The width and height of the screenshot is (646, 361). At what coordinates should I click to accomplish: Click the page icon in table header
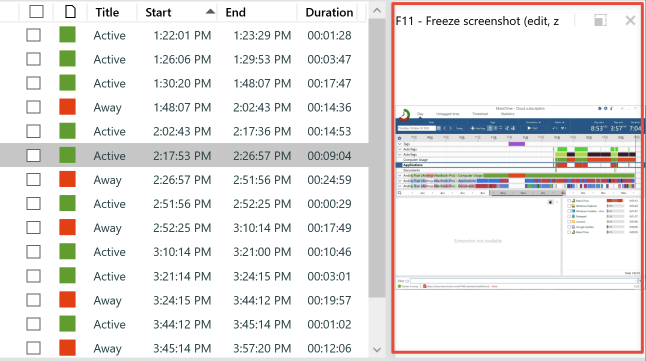pos(70,12)
